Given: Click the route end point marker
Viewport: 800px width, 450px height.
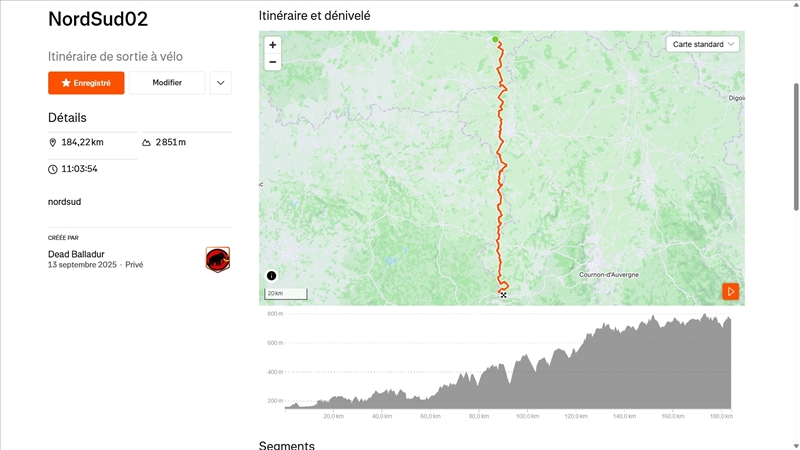Looking at the screenshot, I should click(503, 295).
